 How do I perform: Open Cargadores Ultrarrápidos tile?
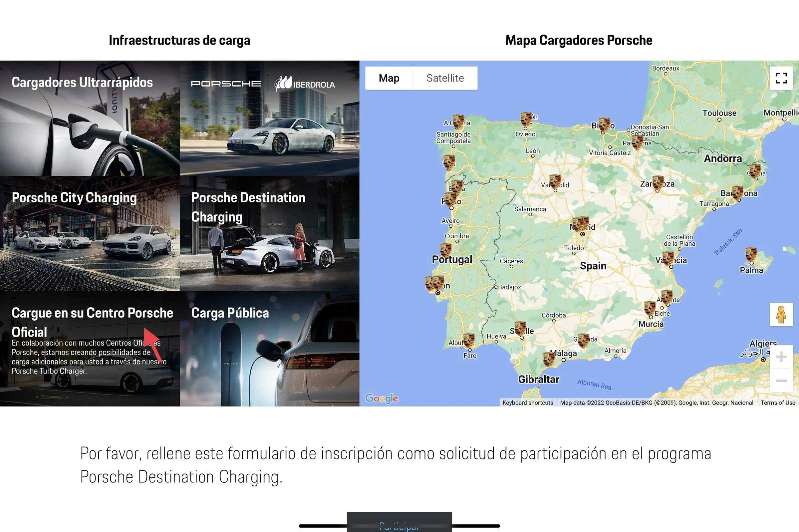click(90, 118)
